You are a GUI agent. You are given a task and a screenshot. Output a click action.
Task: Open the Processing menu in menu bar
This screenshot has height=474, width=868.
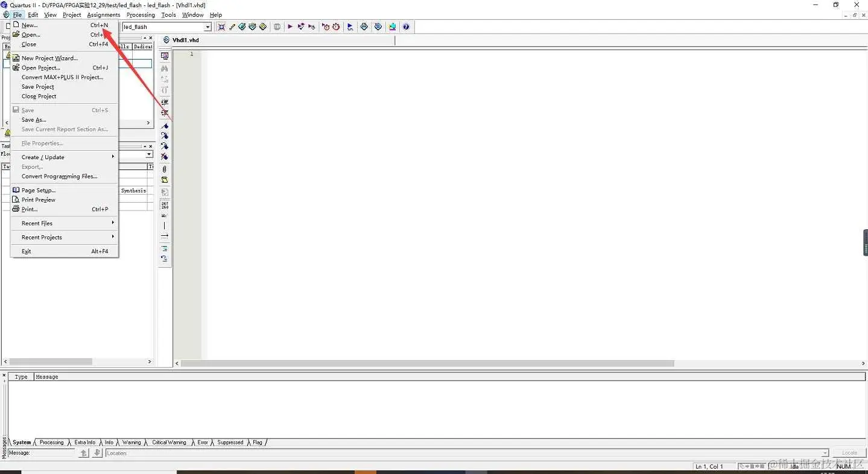141,14
